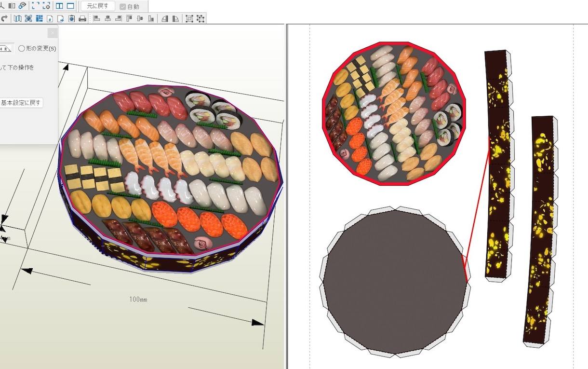Click the dashed selection frame icon
This screenshot has width=588, height=369.
tap(36, 6)
